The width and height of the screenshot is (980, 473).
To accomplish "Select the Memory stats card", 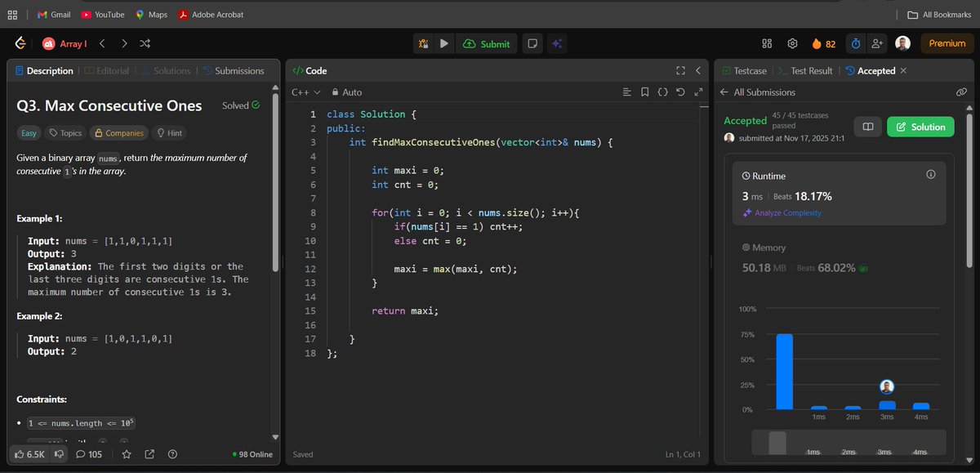I will [840, 257].
